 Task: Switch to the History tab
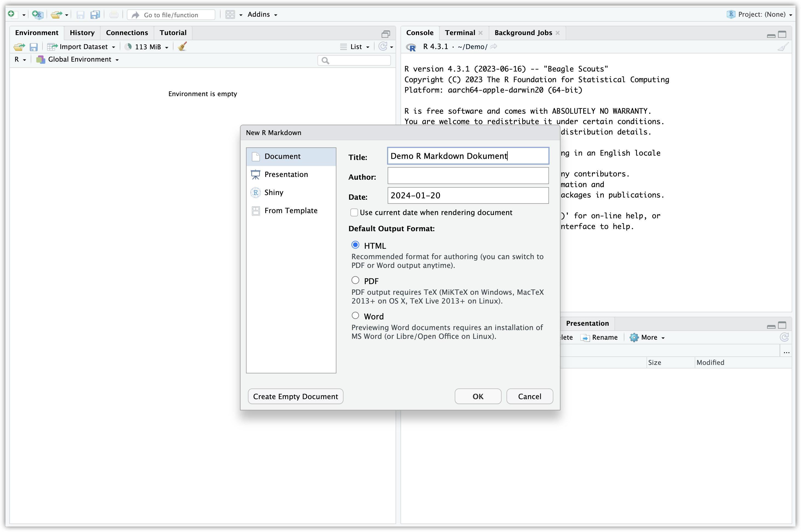coord(82,33)
